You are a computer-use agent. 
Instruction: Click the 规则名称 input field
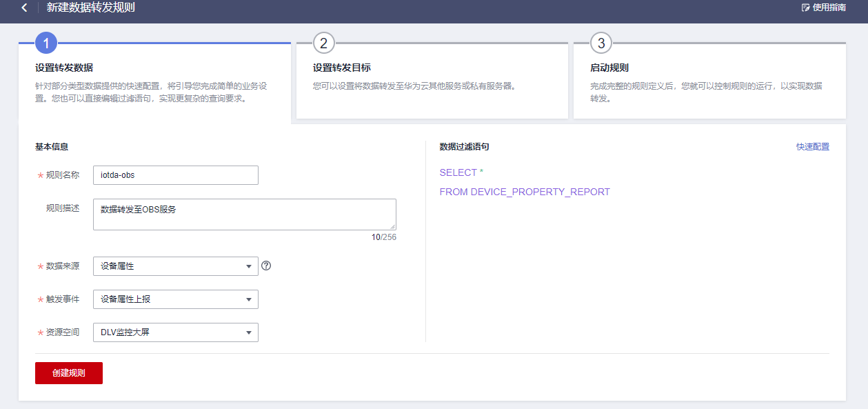point(175,175)
